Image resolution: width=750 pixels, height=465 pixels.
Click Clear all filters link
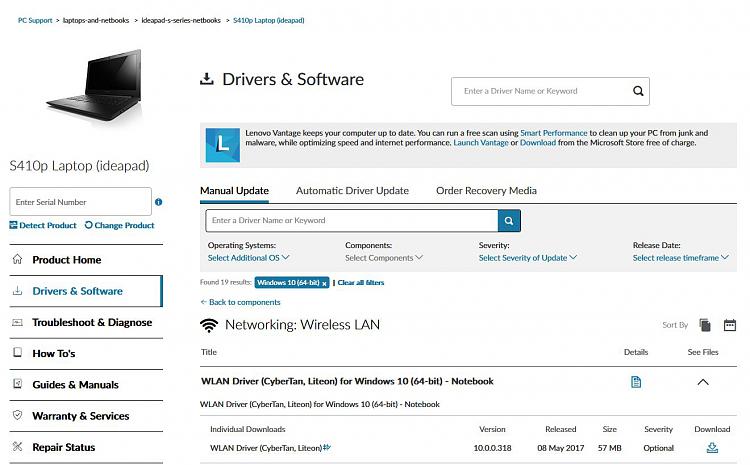[x=361, y=283]
